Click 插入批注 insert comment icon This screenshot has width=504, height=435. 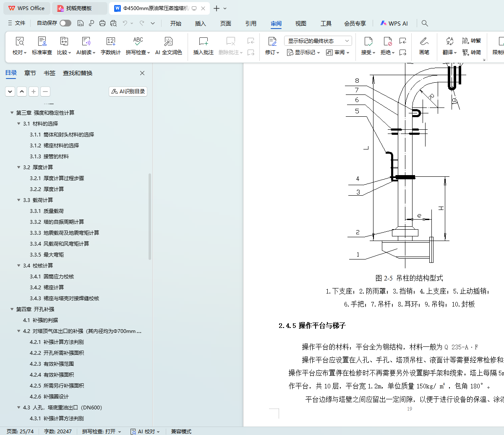tap(203, 42)
